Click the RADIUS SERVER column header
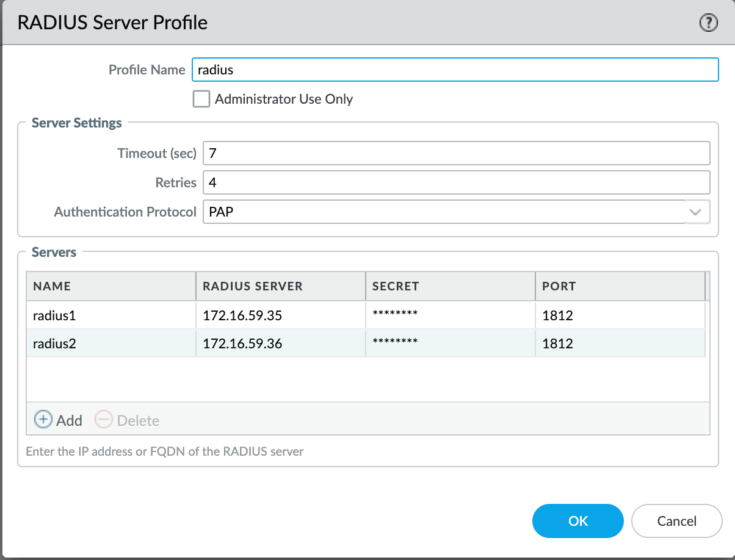Viewport: 735px width, 560px height. coord(280,286)
